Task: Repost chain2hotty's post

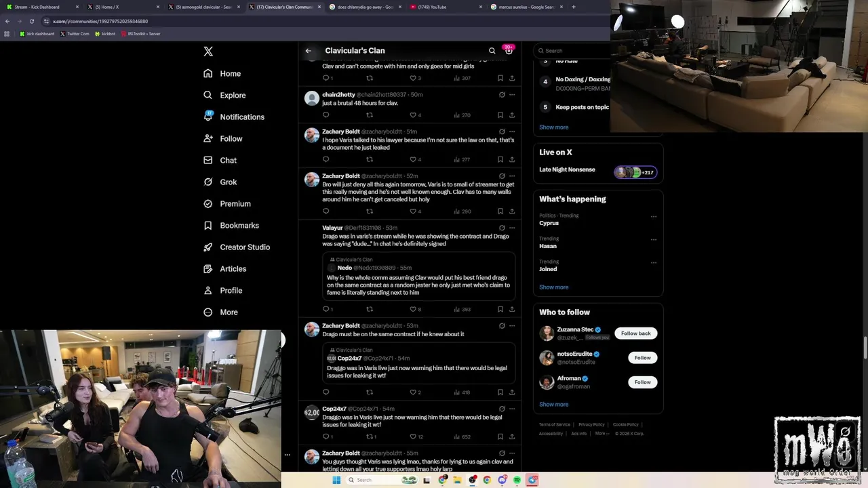Action: 370,115
